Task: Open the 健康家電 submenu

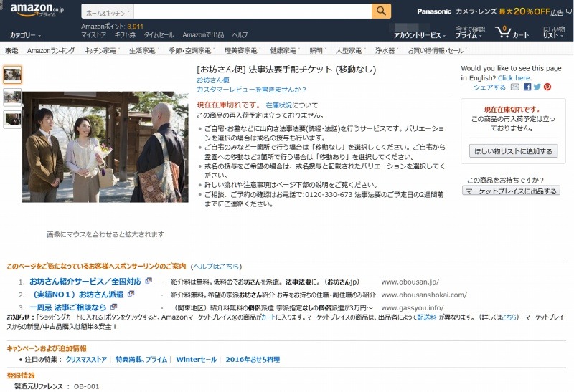Action: [x=284, y=50]
